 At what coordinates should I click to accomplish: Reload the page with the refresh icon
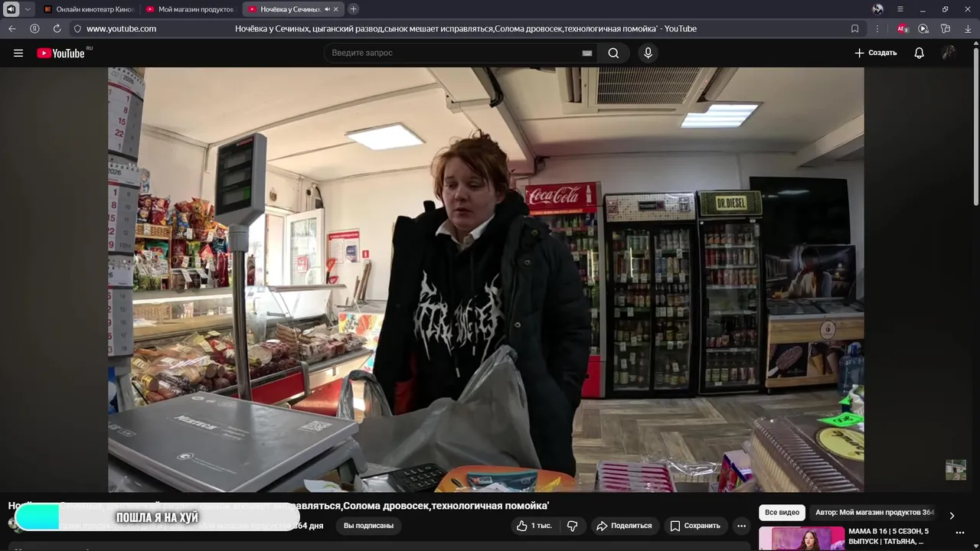click(57, 28)
